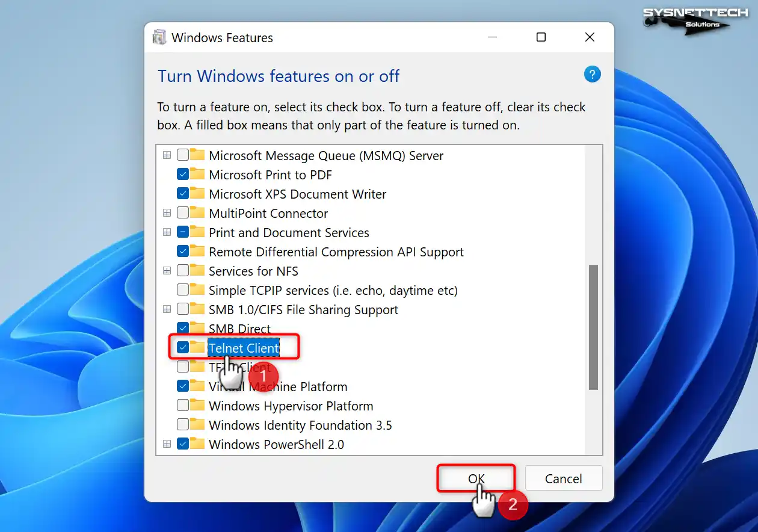Expand the Services for NFS node
Image resolution: width=758 pixels, height=532 pixels.
point(167,271)
